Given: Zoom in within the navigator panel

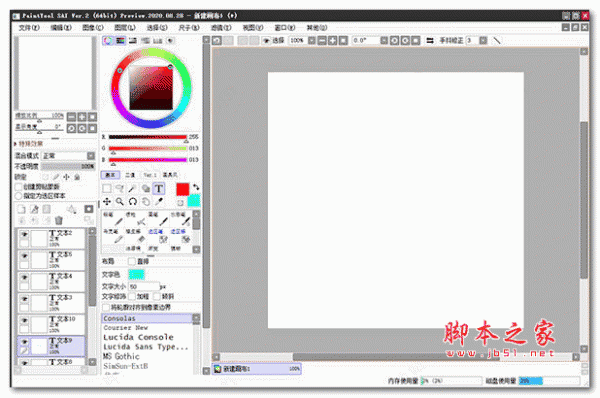Looking at the screenshot, I should click(82, 117).
